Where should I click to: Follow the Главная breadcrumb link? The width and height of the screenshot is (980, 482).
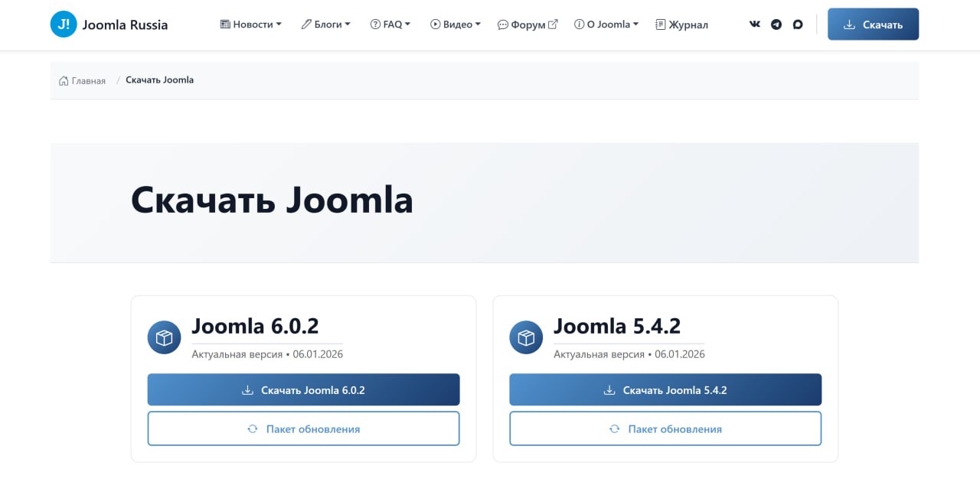tap(88, 80)
